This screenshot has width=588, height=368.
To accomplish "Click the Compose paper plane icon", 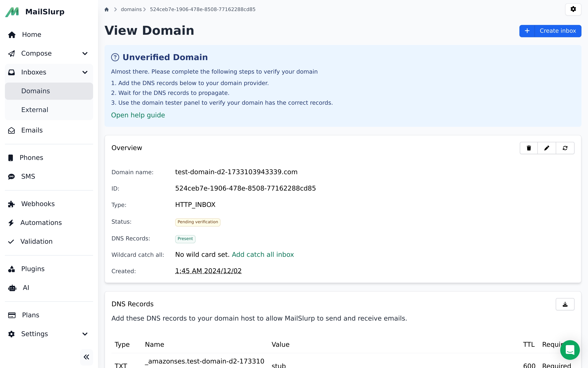I will (x=11, y=54).
